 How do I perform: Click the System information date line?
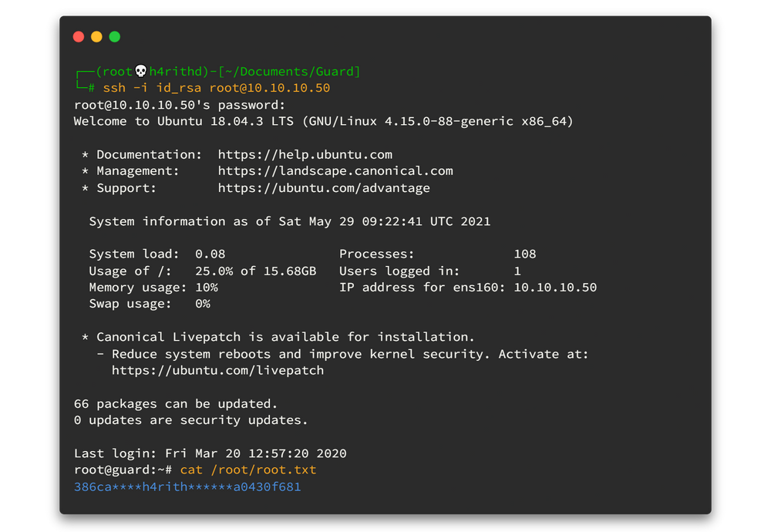289,221
